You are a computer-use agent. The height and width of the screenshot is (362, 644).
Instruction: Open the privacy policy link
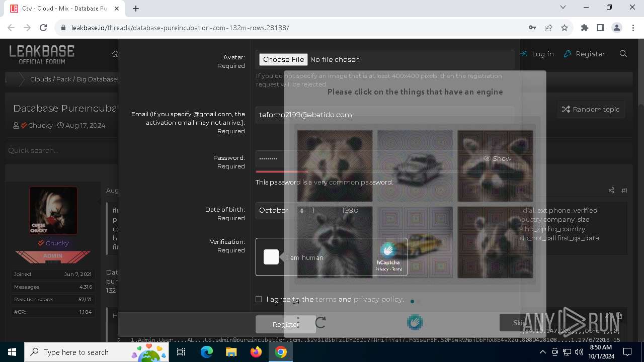click(x=378, y=299)
